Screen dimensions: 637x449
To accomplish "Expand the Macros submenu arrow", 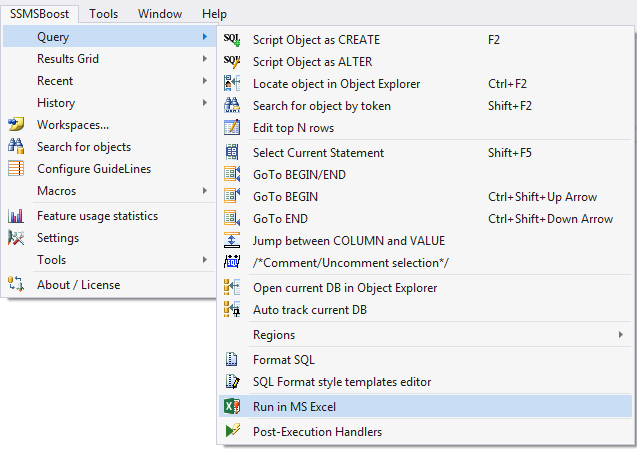I will pos(205,191).
